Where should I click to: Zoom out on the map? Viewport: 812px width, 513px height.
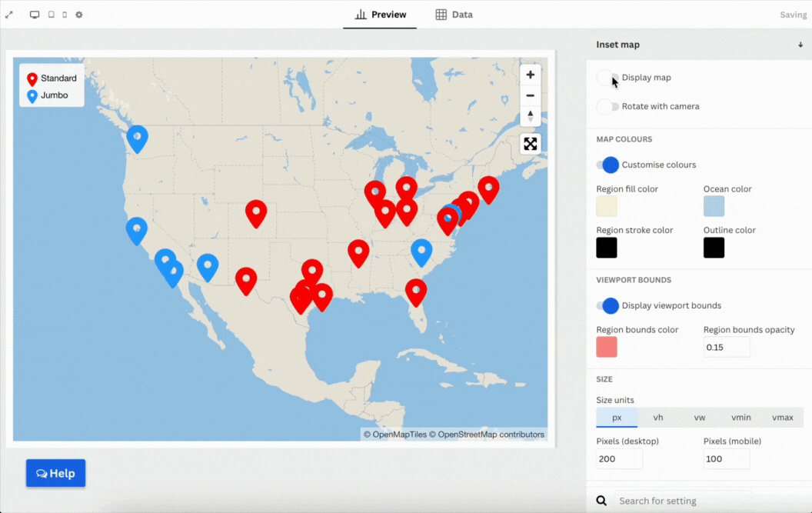(530, 96)
